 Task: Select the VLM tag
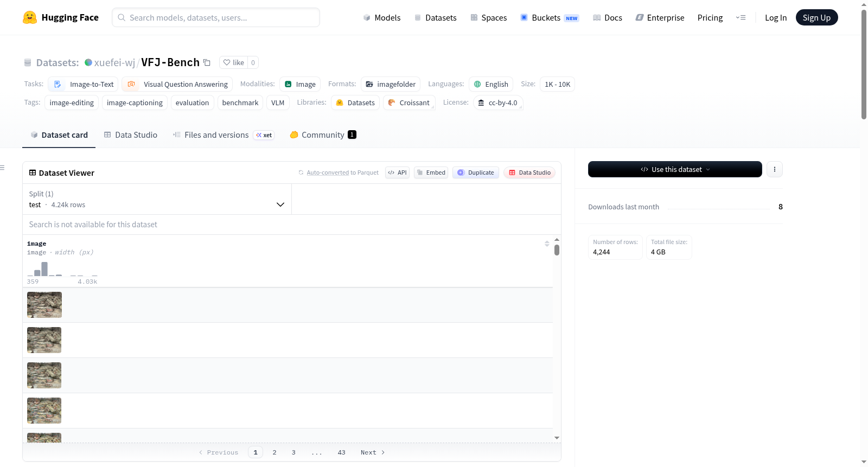tap(278, 103)
